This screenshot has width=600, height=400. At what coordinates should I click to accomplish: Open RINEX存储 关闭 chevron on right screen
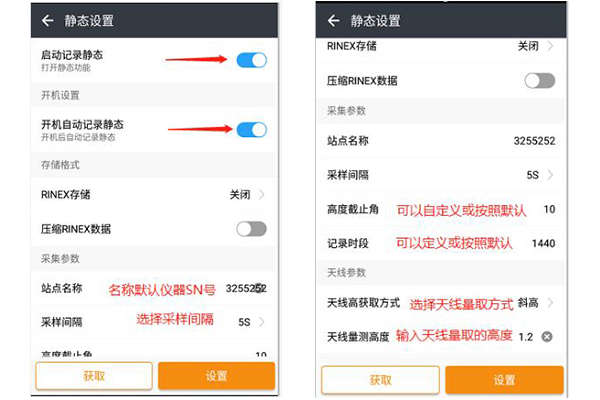[551, 46]
